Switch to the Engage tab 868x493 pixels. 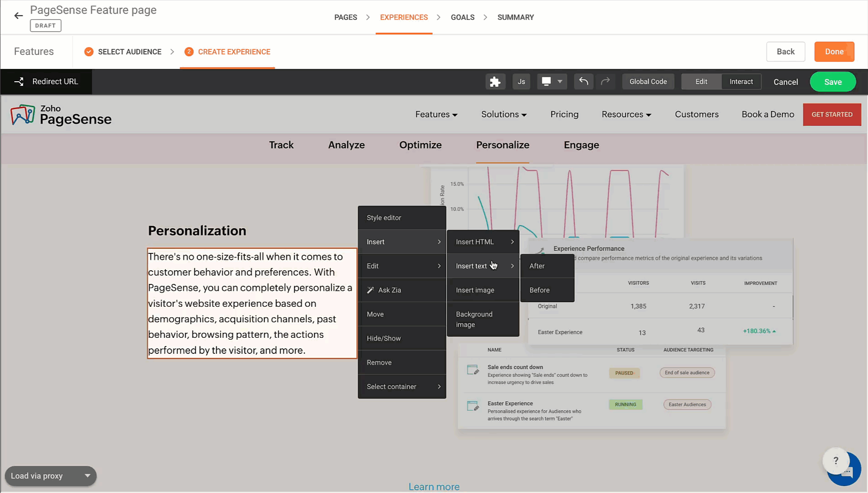click(581, 145)
